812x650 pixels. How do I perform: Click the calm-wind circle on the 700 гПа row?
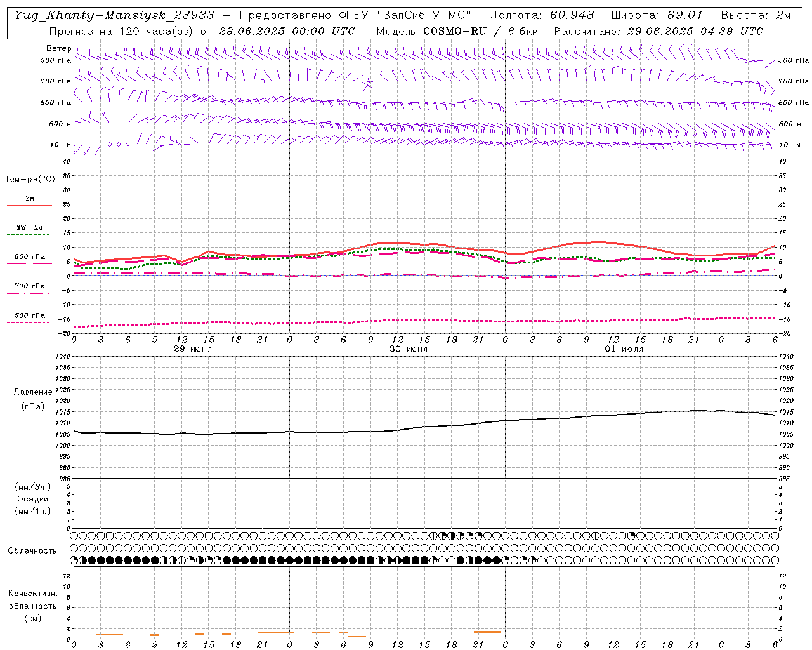point(262,81)
